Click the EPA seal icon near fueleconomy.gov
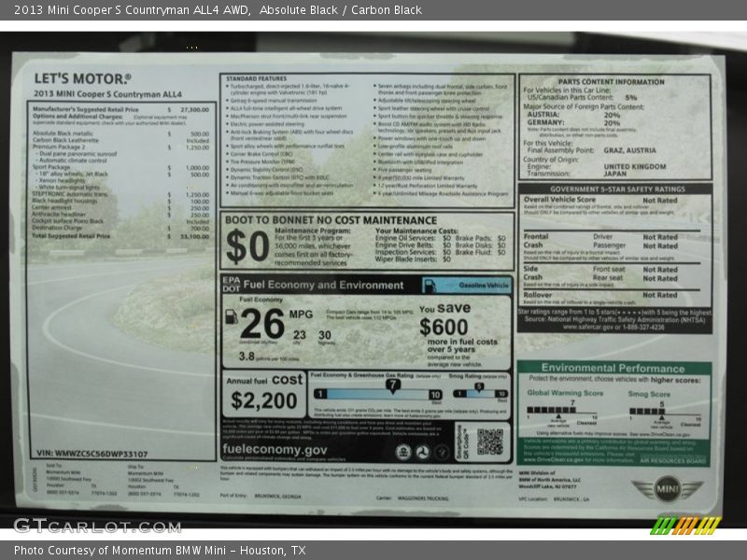 [403, 453]
